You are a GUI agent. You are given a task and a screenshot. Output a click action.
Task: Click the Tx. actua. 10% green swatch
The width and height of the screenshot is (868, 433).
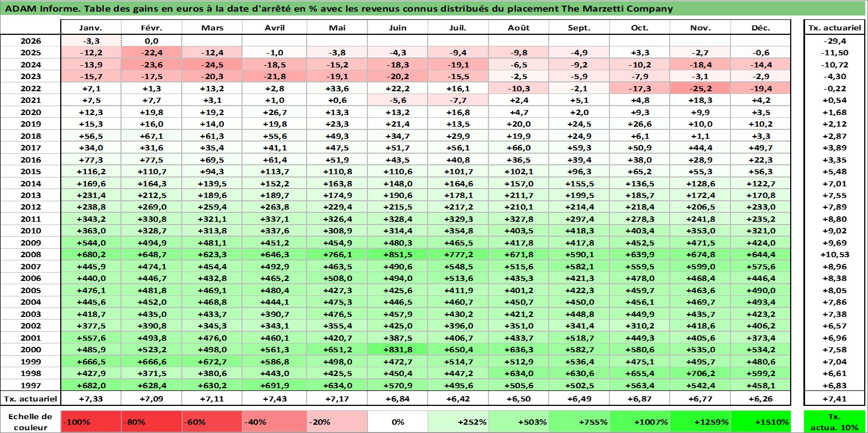[x=834, y=421]
